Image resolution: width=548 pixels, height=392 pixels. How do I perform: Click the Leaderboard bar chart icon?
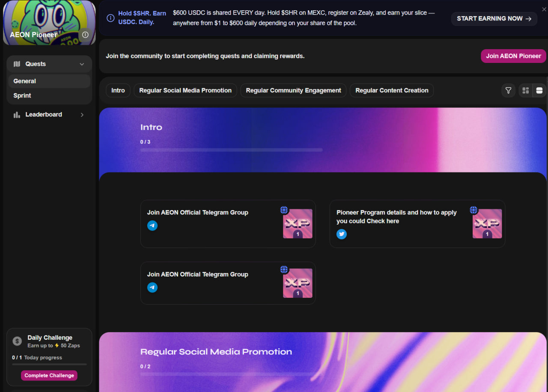(x=17, y=115)
